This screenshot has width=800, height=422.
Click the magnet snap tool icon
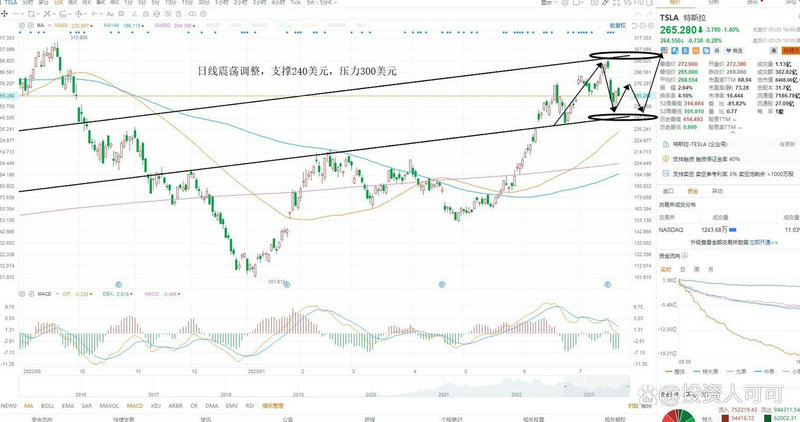click(x=145, y=14)
